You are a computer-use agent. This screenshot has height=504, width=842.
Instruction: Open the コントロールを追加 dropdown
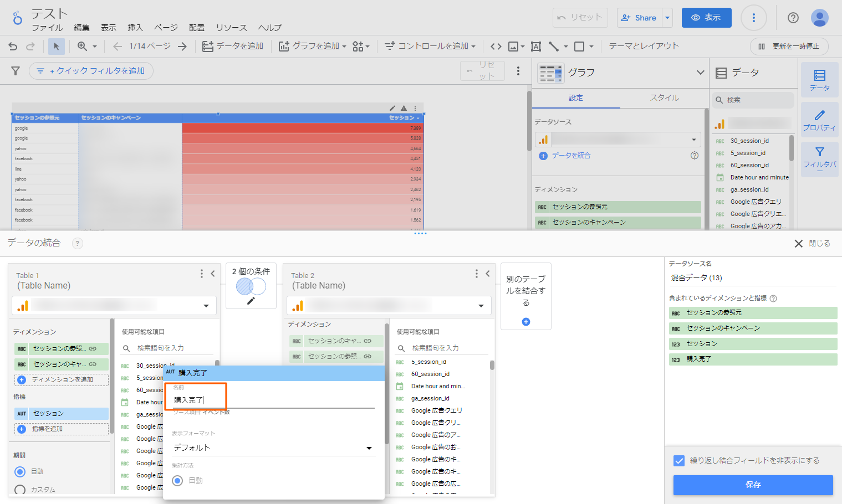click(x=430, y=47)
